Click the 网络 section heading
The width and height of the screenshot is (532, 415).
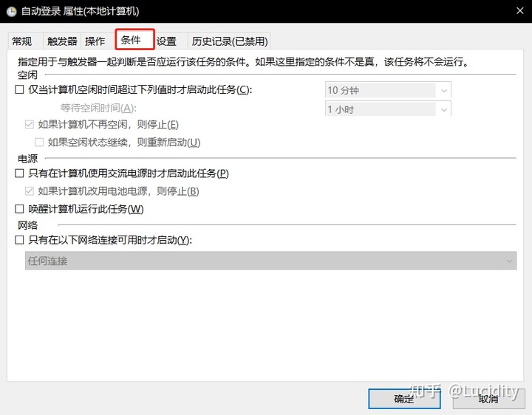click(27, 225)
